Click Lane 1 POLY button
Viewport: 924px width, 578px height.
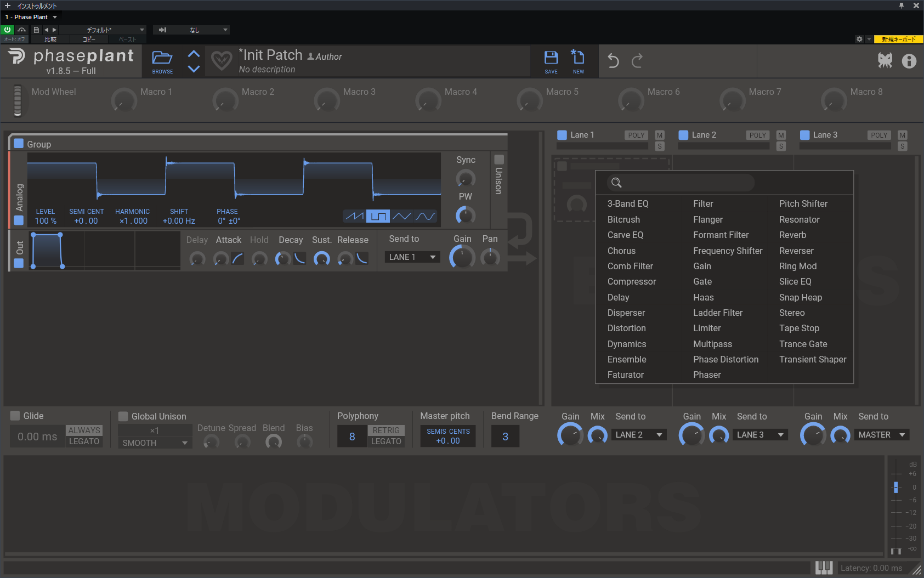(636, 135)
